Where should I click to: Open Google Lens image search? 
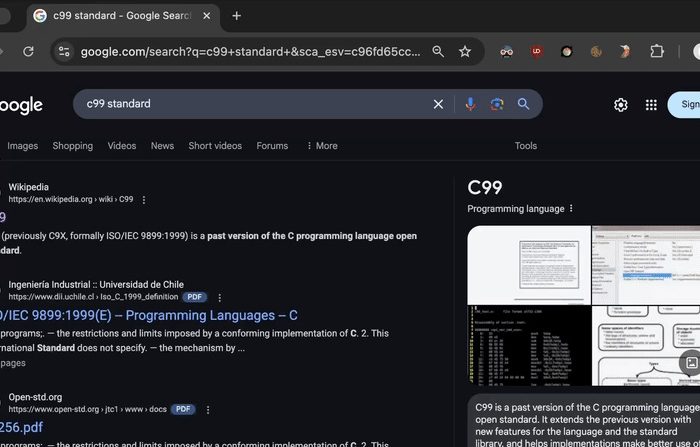click(x=497, y=104)
